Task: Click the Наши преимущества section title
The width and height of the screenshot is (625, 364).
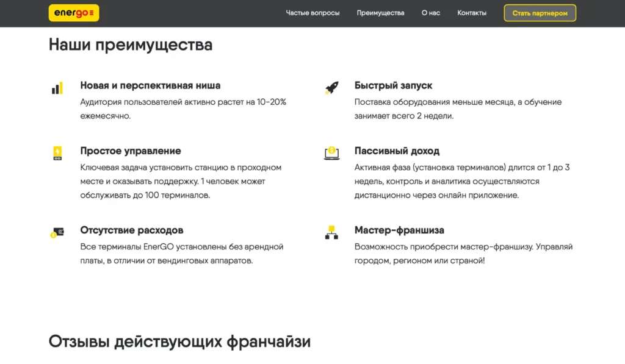Action: pos(131,45)
